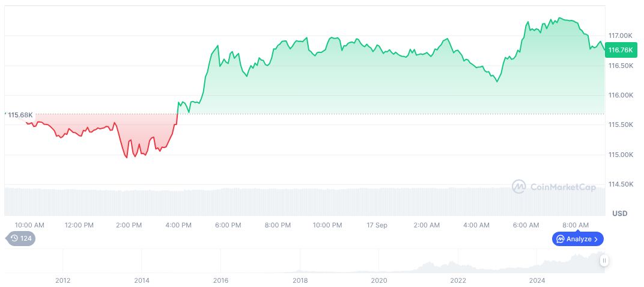
Task: Click the CoinMarketCap watermark text
Action: [563, 187]
